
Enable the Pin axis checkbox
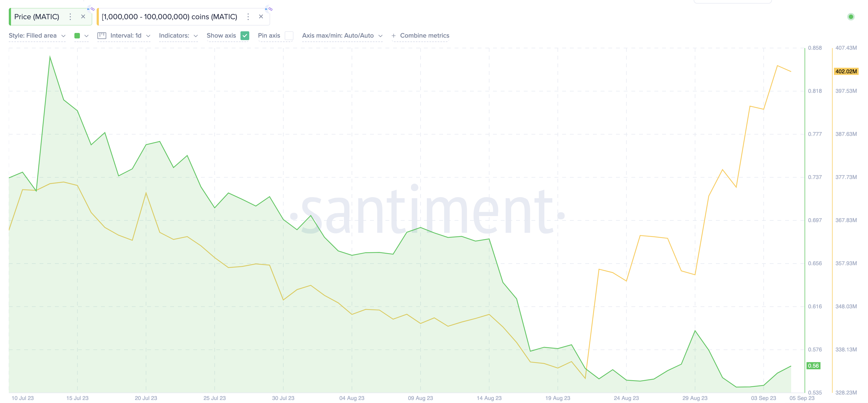pos(289,36)
